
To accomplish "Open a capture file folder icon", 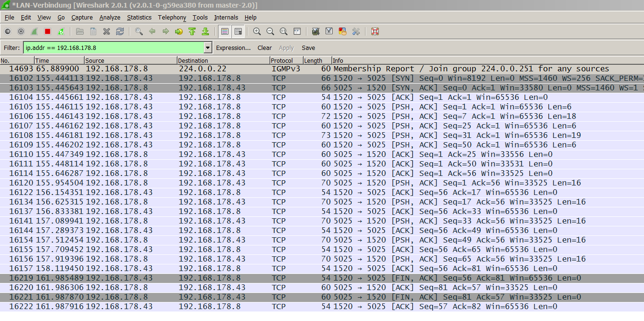I will coord(79,31).
